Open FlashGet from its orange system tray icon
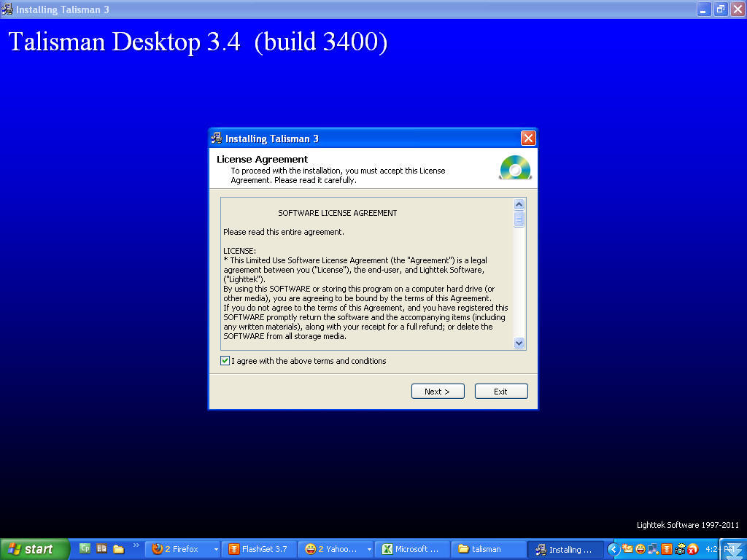This screenshot has width=747, height=560. (666, 549)
